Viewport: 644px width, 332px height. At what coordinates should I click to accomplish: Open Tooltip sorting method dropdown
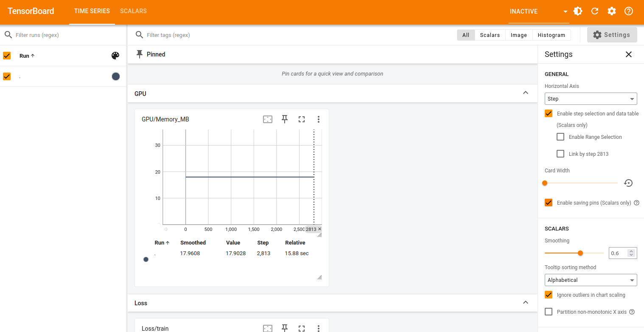(591, 280)
